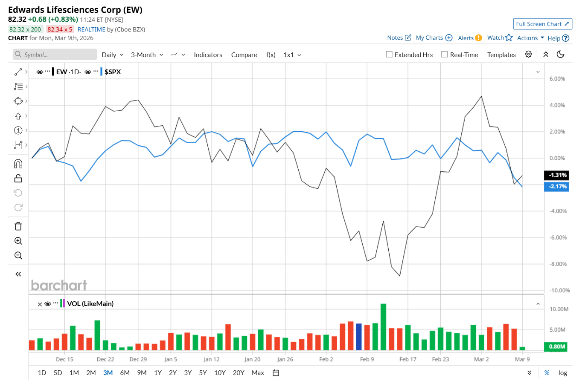The image size is (588, 384).
Task: Open $SPX series options ellipsis
Action: pos(96,71)
